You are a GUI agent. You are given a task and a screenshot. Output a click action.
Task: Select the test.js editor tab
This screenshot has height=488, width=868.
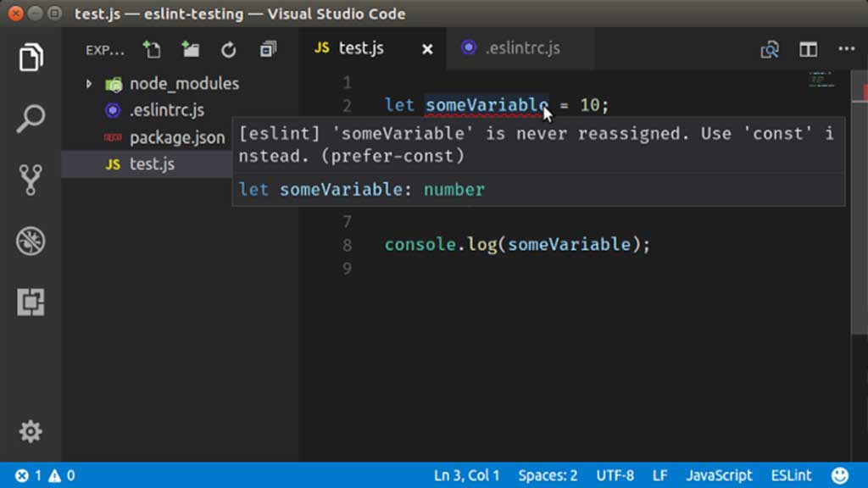pos(361,48)
